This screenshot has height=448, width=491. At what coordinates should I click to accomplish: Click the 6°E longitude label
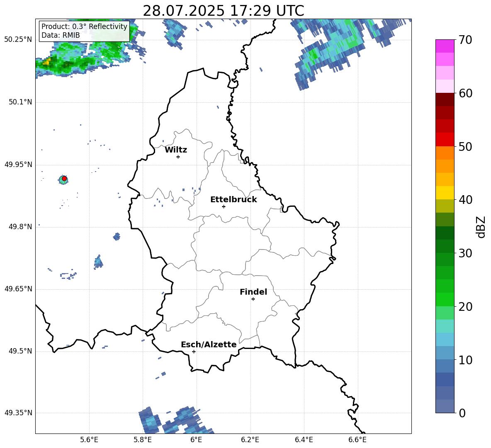click(x=196, y=440)
